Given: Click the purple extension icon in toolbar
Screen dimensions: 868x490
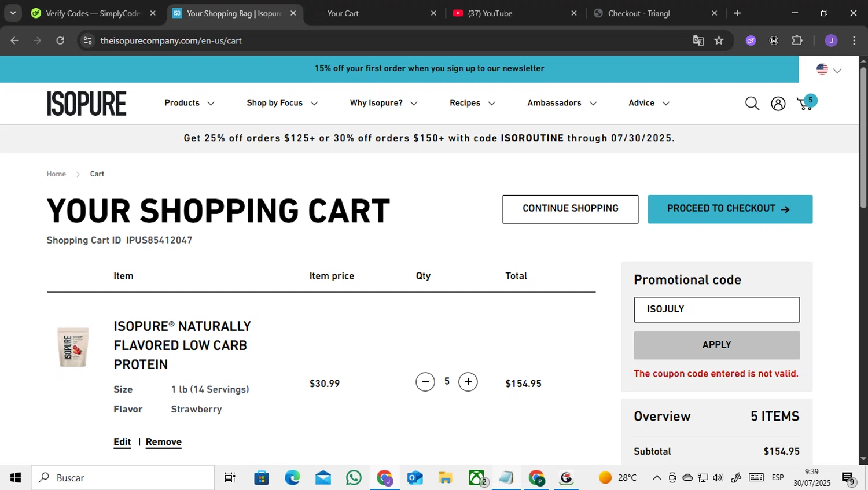Looking at the screenshot, I should pos(751,40).
